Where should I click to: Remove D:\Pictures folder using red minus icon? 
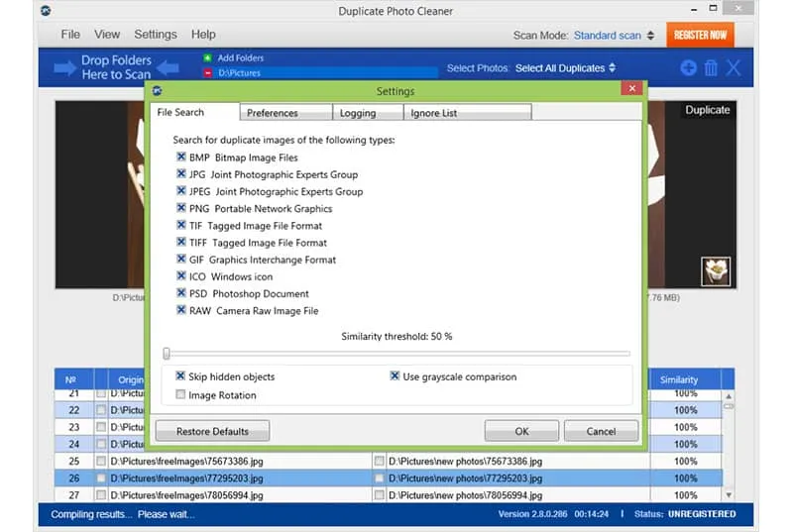tap(207, 73)
